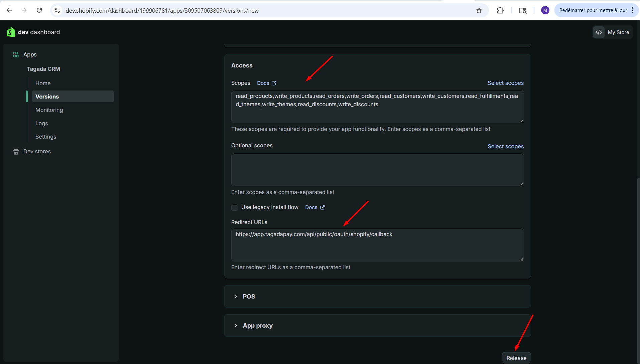Open Logs in the sidebar
The image size is (640, 364).
(41, 123)
